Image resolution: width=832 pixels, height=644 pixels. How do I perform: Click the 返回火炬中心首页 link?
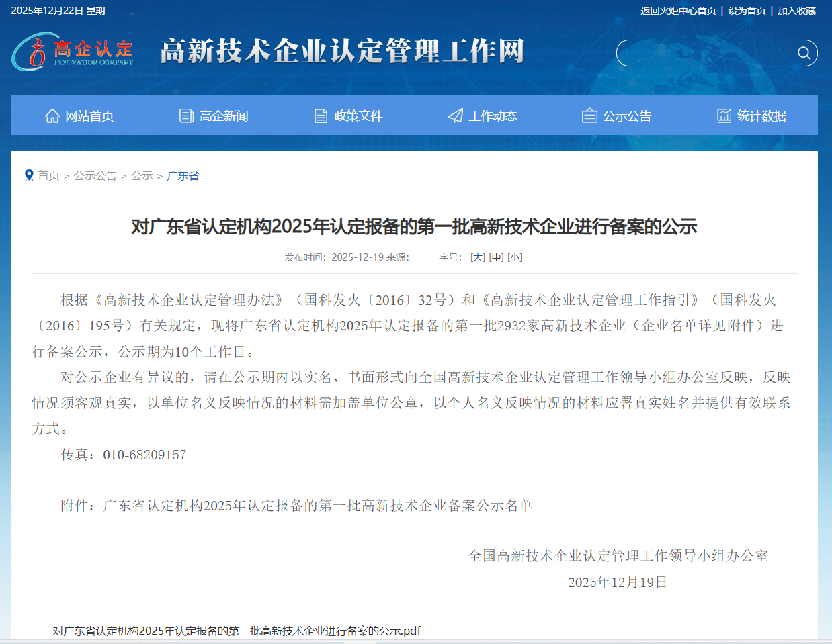[678, 11]
